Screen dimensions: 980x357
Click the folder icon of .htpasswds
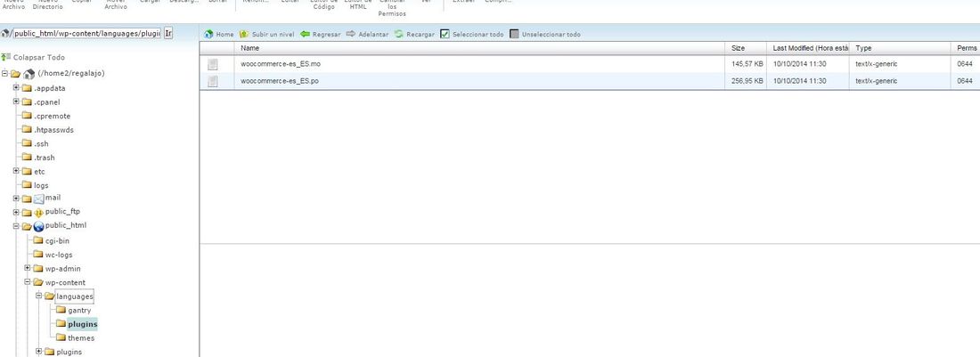27,129
